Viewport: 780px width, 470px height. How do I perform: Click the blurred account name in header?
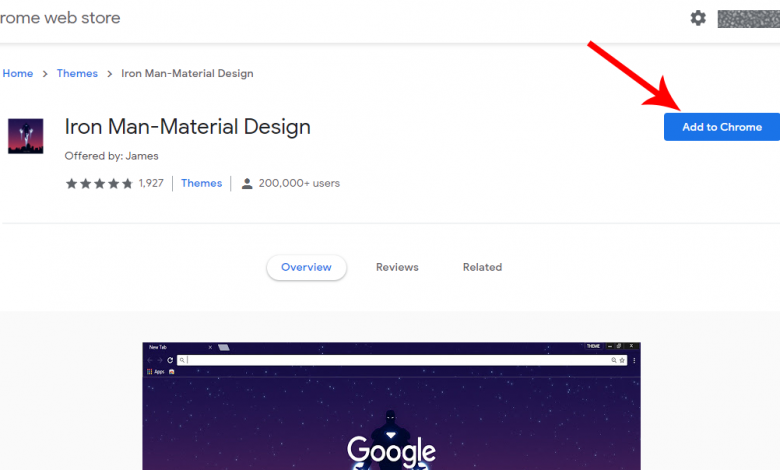click(x=749, y=18)
